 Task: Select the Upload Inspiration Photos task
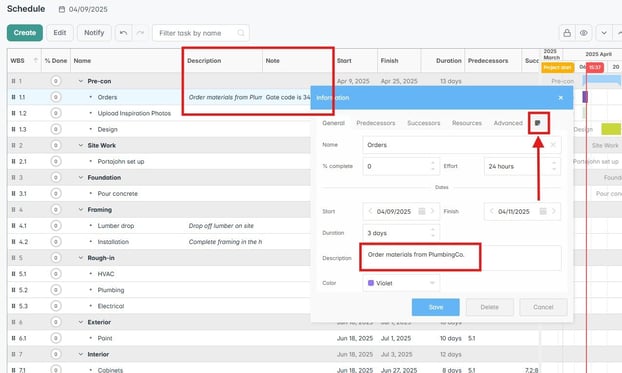pyautogui.click(x=134, y=113)
